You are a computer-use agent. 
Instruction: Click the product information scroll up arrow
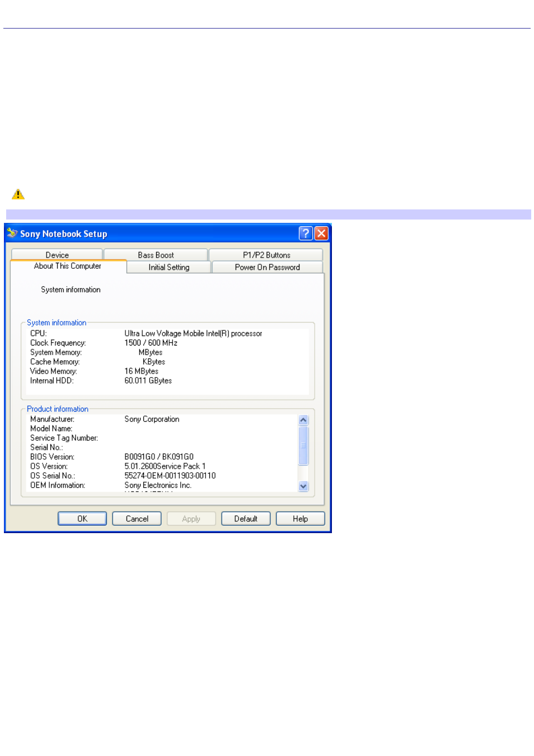(303, 420)
